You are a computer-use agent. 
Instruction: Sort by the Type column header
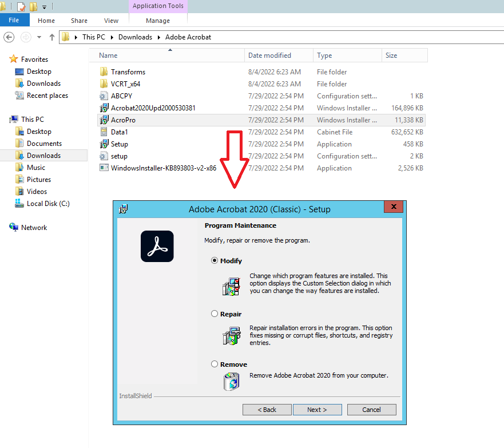347,55
